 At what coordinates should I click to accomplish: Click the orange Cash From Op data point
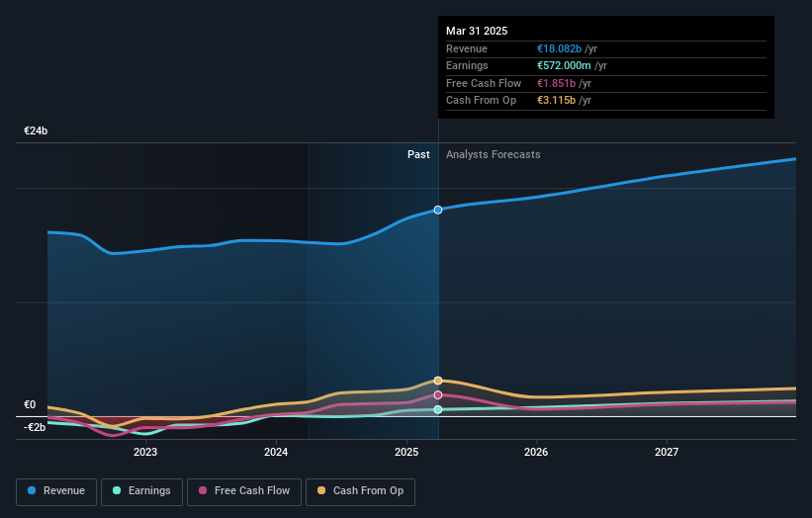pos(438,381)
